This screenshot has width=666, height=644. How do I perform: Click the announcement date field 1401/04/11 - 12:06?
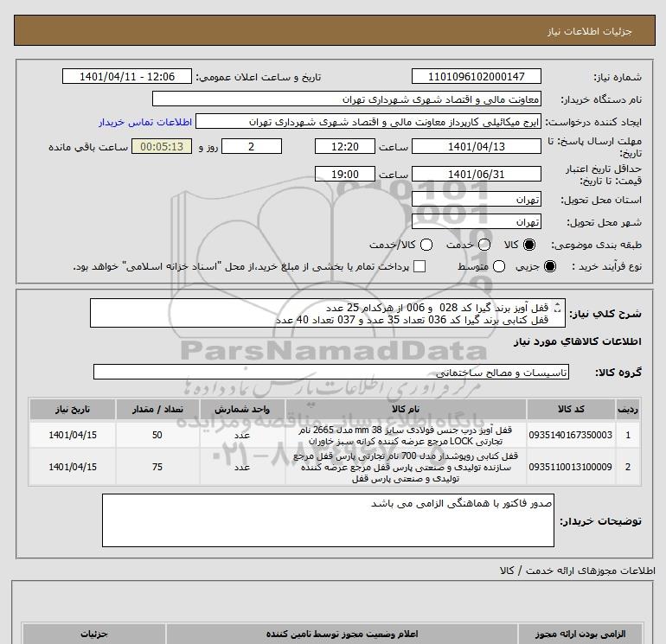point(127,76)
